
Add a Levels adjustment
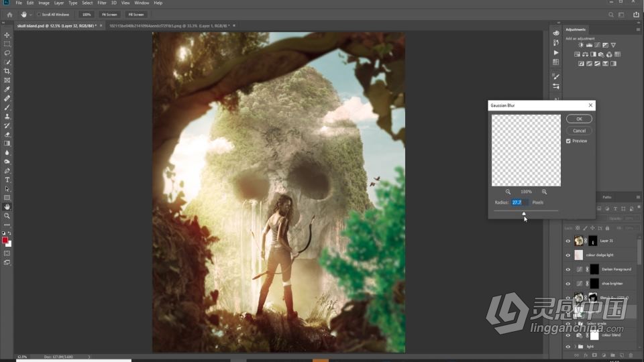(589, 45)
